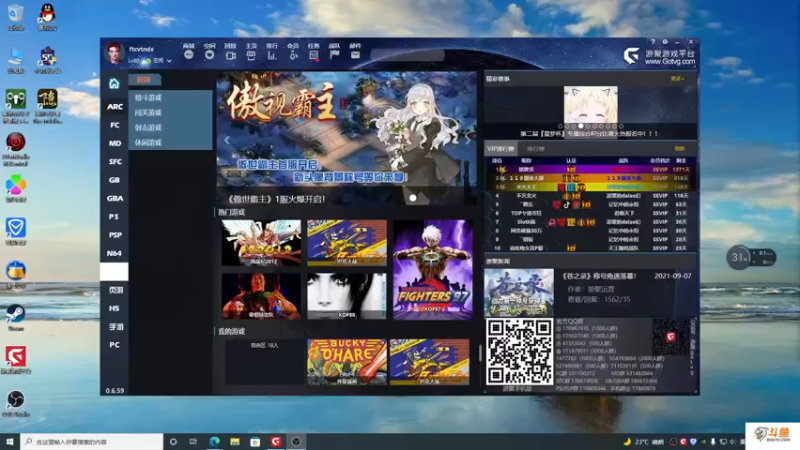Image resolution: width=800 pixels, height=450 pixels.
Task: Click the search field in top toolbar
Action: click(408, 55)
